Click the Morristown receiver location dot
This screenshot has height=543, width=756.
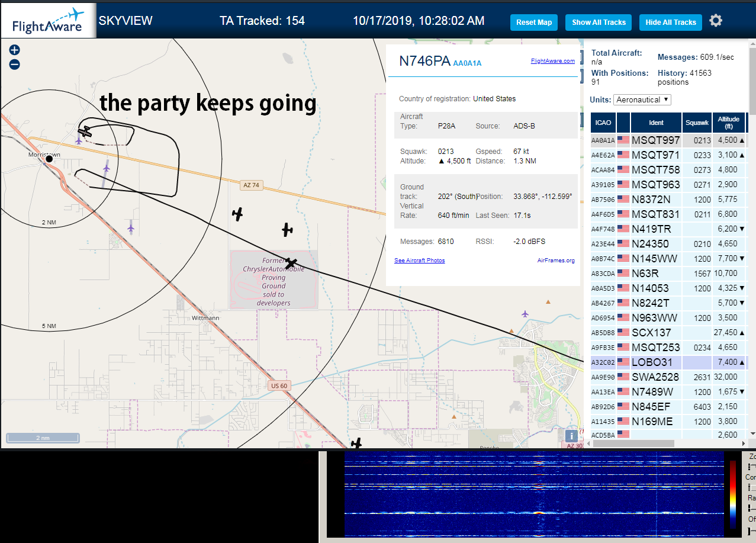[50, 159]
